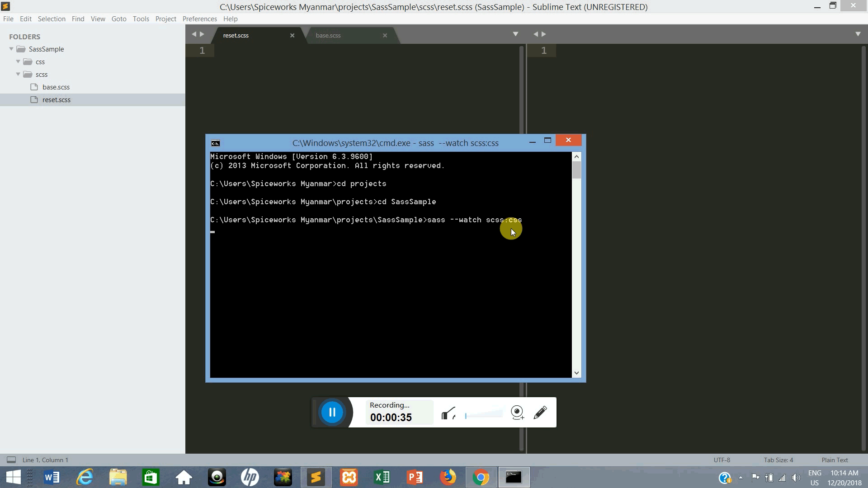The width and height of the screenshot is (868, 488).
Task: Switch to the base.scss tab
Action: (x=328, y=35)
